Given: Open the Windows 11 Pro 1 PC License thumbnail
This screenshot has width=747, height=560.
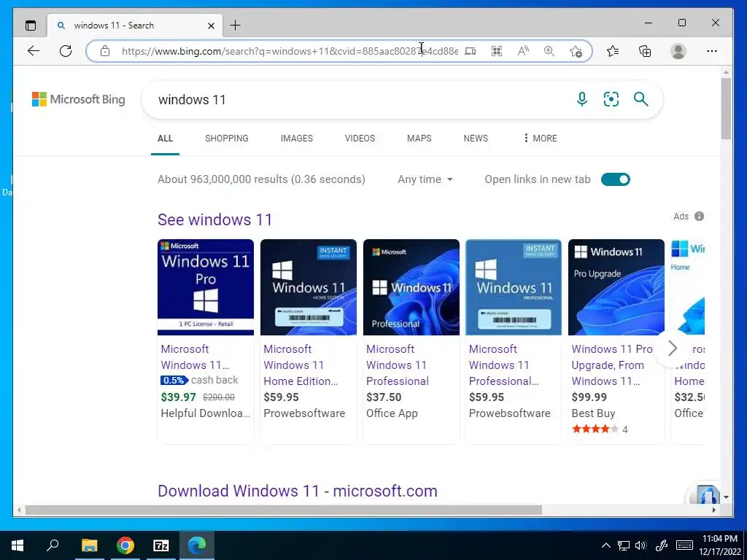Looking at the screenshot, I should [205, 287].
